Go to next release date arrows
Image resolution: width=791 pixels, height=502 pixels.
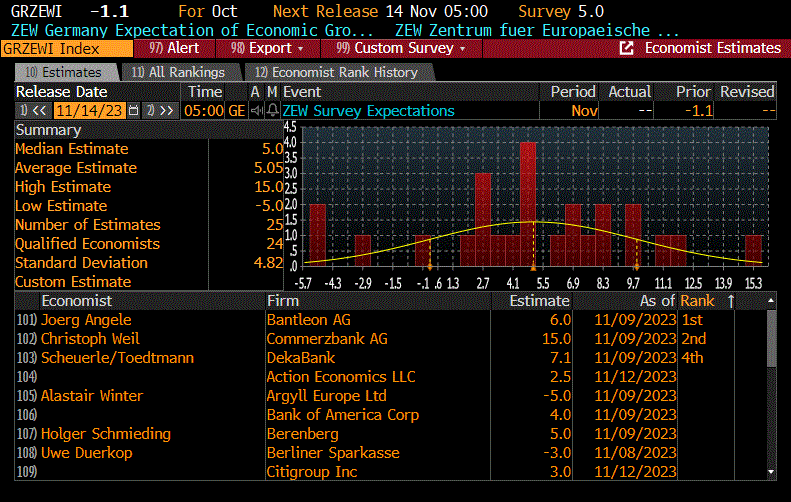point(160,110)
